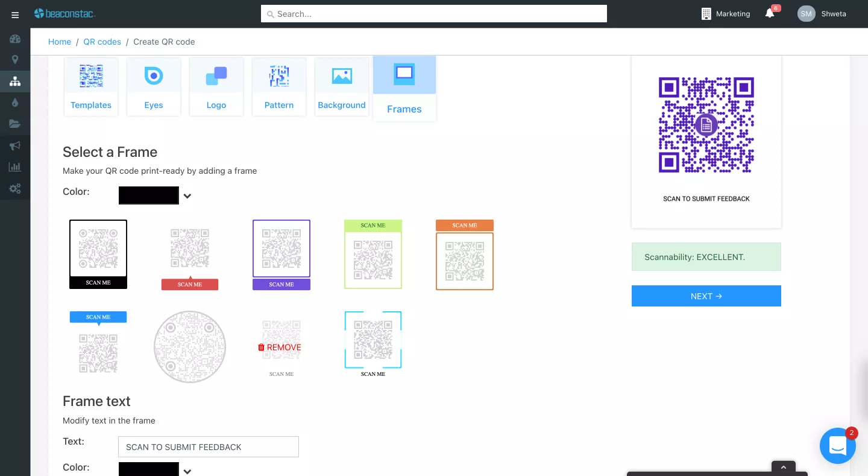Image resolution: width=868 pixels, height=476 pixels.
Task: Open the notifications bell
Action: pyautogui.click(x=770, y=13)
